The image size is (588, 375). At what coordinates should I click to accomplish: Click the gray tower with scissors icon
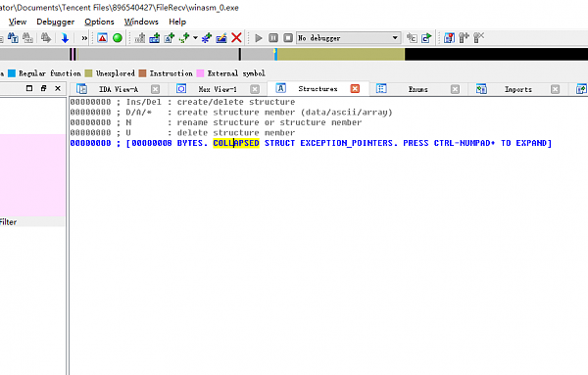(x=479, y=38)
